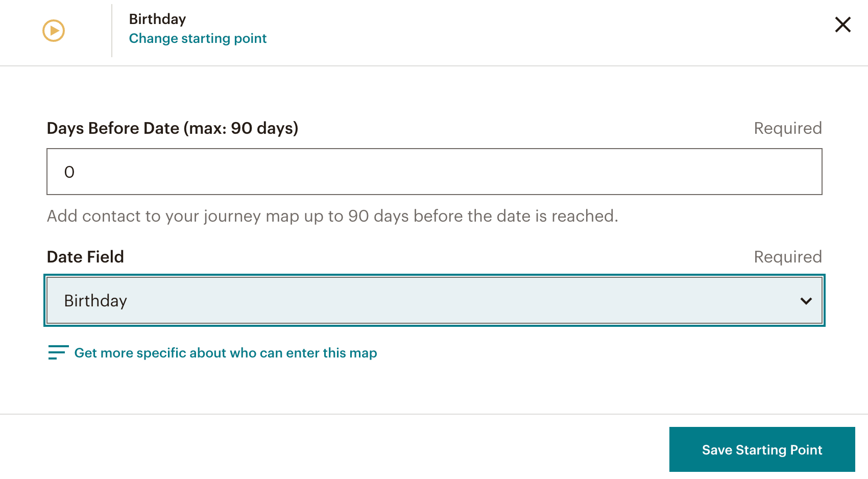
Task: Click the Date Field chevron arrow
Action: (806, 301)
